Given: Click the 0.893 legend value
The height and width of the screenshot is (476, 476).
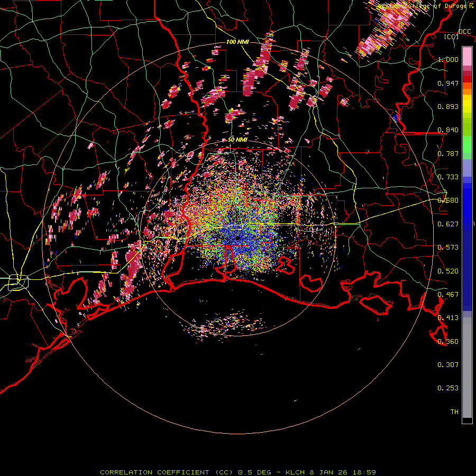Looking at the screenshot, I should [x=448, y=106].
